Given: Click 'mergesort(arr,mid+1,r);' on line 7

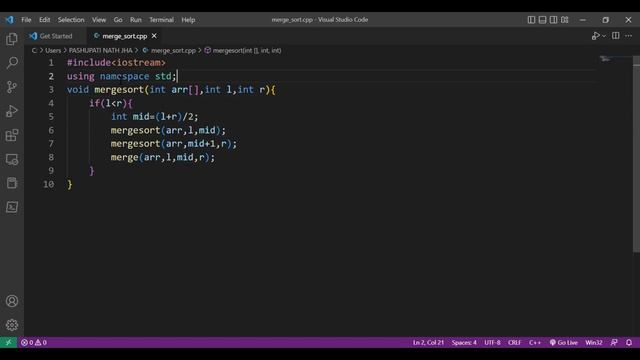Looking at the screenshot, I should tap(174, 144).
